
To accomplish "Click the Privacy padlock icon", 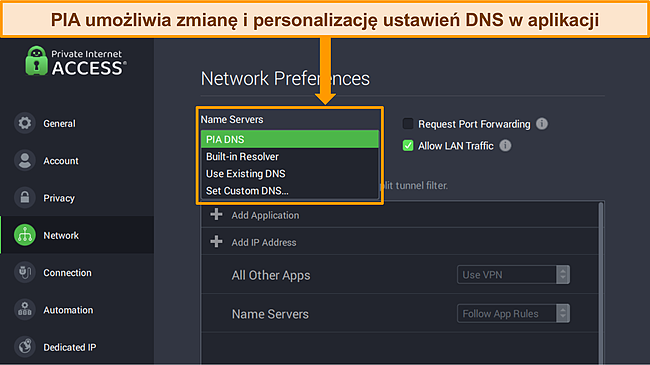I will [25, 198].
